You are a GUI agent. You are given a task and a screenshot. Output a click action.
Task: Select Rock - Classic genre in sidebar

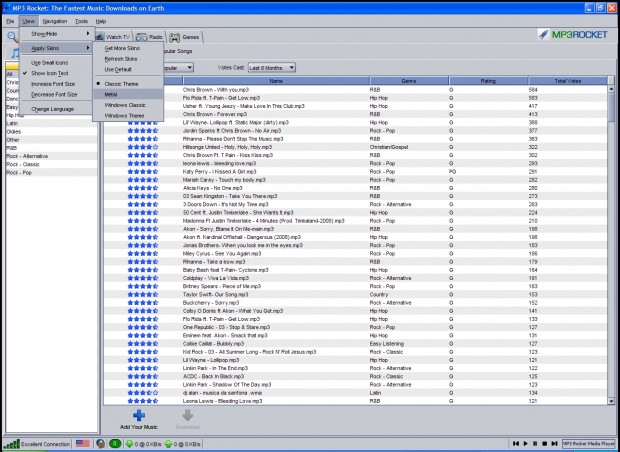click(51, 164)
